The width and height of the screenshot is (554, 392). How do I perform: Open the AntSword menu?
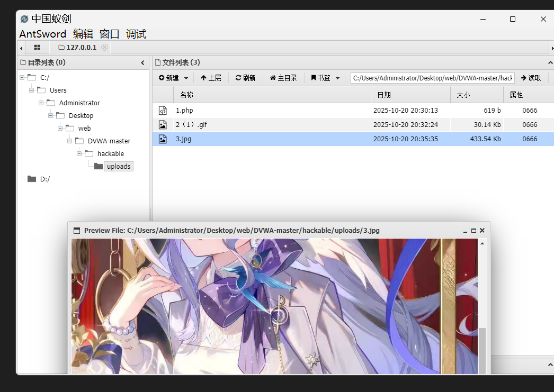coord(42,34)
